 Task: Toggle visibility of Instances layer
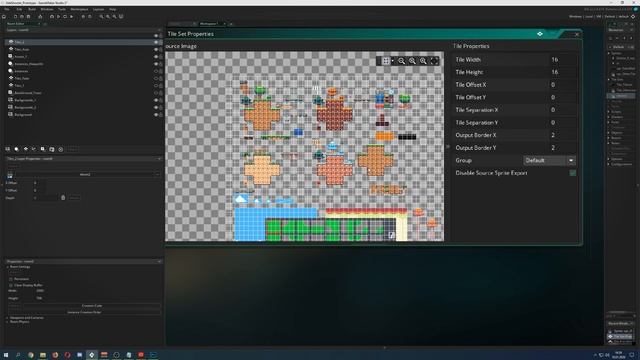(x=156, y=71)
